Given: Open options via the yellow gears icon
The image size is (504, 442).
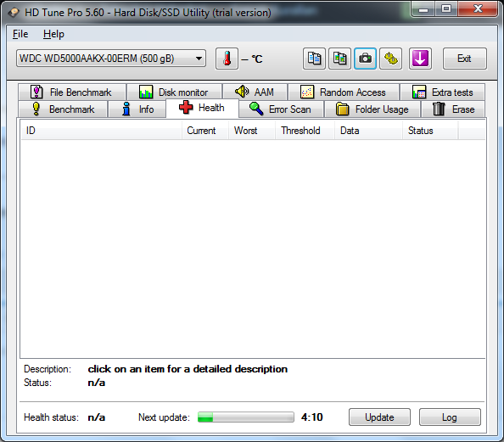Looking at the screenshot, I should coord(391,59).
